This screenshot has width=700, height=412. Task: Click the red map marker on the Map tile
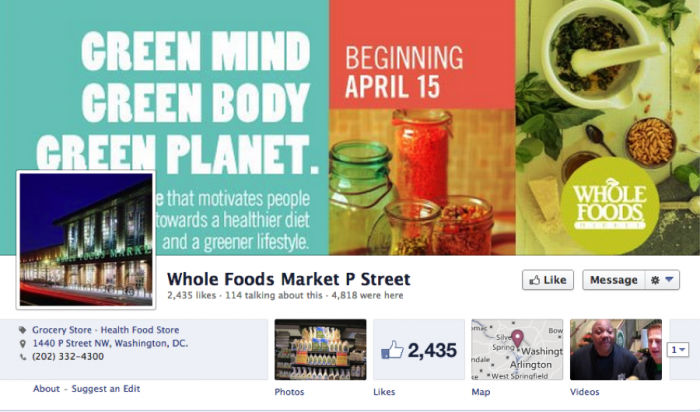coord(517,338)
